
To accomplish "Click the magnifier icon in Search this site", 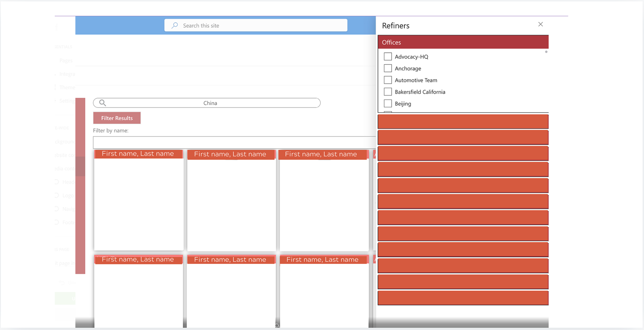I will [x=175, y=26].
